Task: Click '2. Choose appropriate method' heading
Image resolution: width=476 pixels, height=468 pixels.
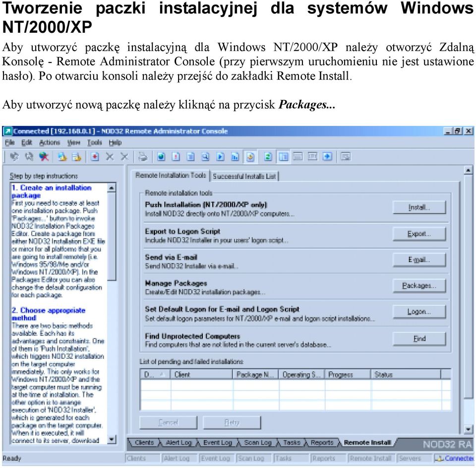Action: pyautogui.click(x=49, y=314)
